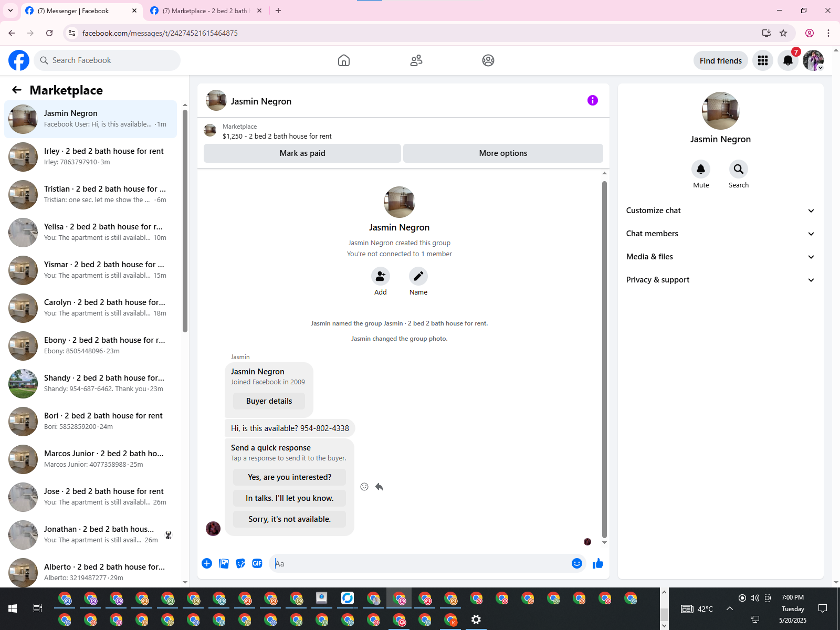The height and width of the screenshot is (630, 840).
Task: Open the Groups icon in top navigation
Action: click(488, 60)
